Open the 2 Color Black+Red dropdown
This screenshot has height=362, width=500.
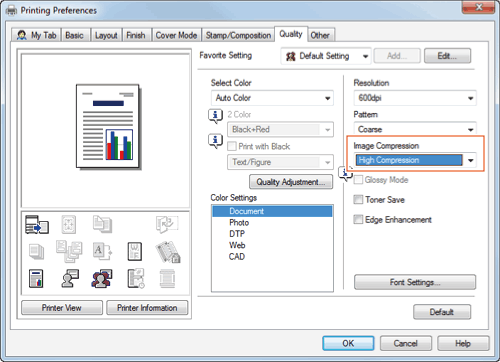pyautogui.click(x=280, y=129)
